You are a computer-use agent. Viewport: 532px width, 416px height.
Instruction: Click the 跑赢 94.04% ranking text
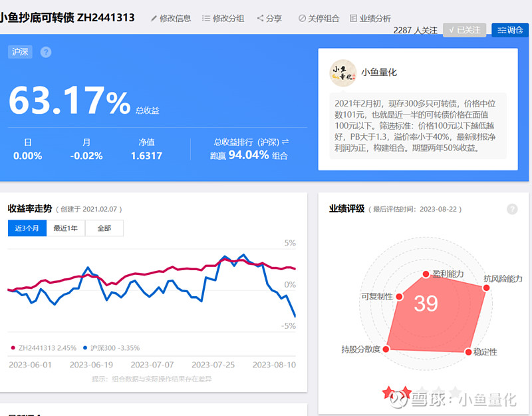pyautogui.click(x=249, y=155)
